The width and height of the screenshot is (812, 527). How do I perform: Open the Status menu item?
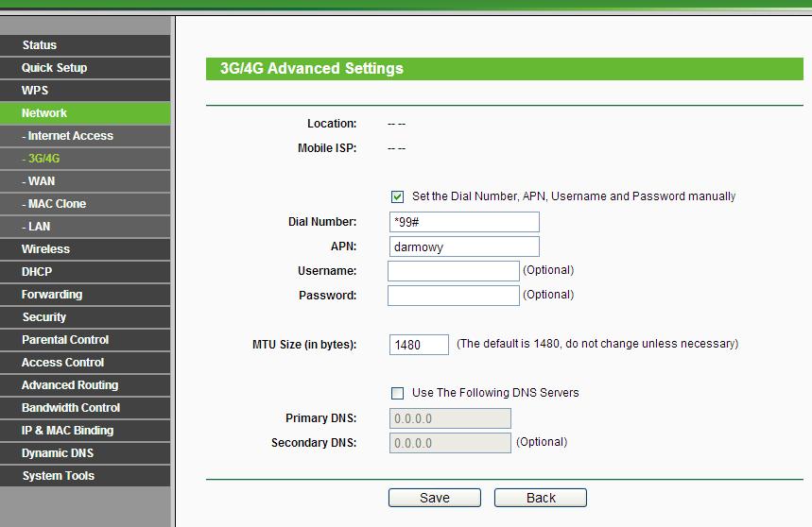coord(40,45)
